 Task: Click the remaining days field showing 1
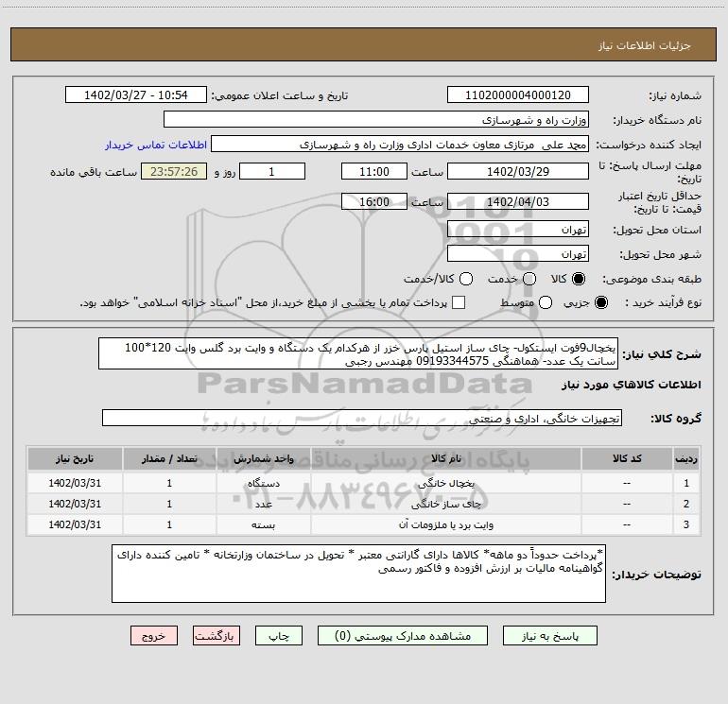click(x=272, y=171)
